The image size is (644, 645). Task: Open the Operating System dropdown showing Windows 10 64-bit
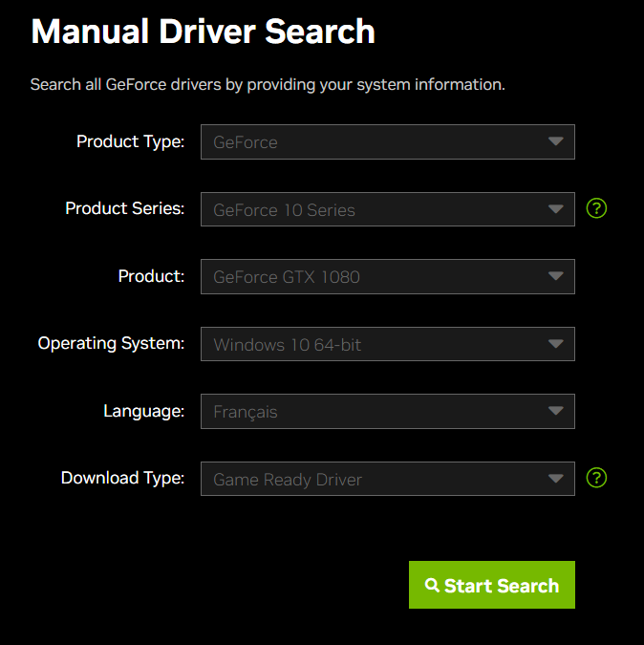[387, 344]
